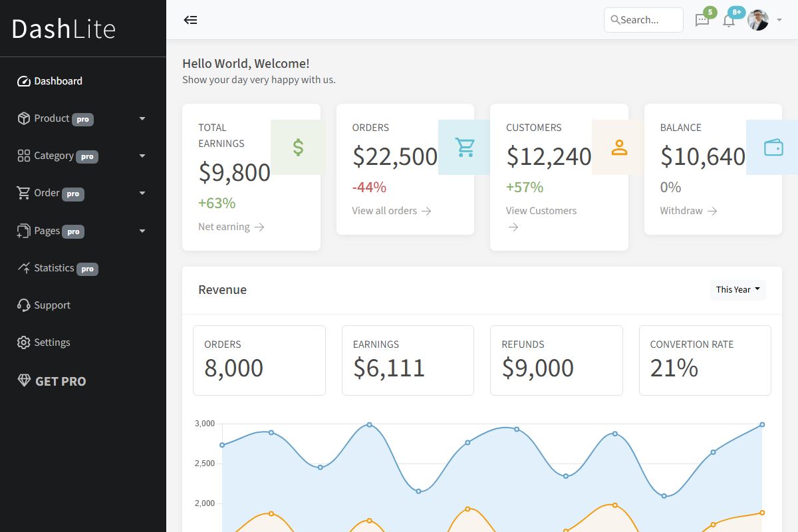
Task: Collapse sidebar with the hamburger arrow icon
Action: (191, 20)
